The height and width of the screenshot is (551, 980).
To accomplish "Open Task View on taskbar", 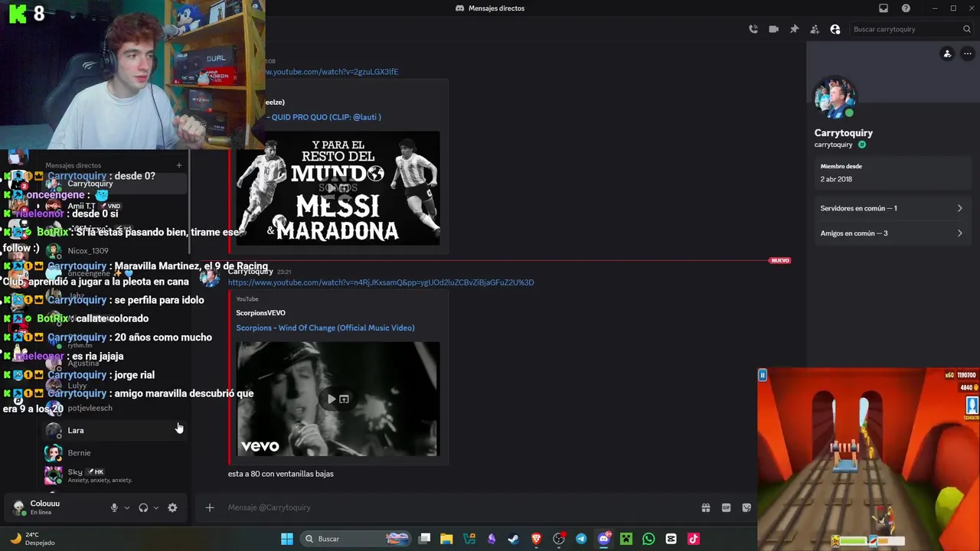I will pyautogui.click(x=425, y=539).
